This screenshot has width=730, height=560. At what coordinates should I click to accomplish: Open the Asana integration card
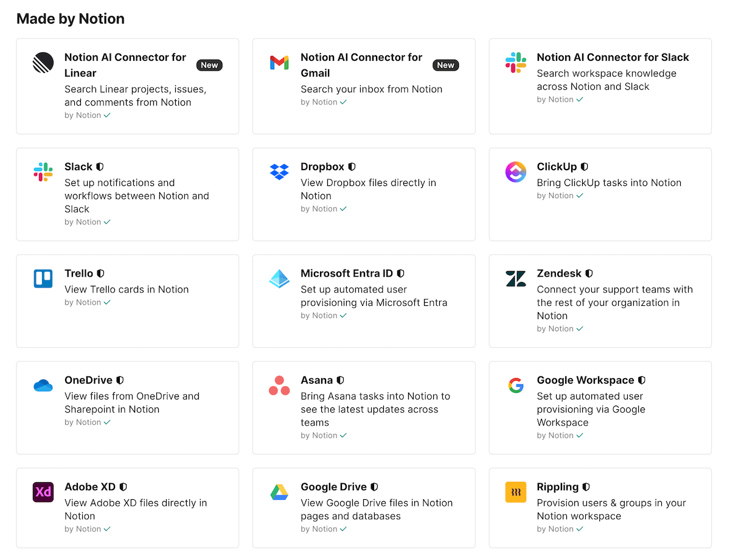pos(364,407)
